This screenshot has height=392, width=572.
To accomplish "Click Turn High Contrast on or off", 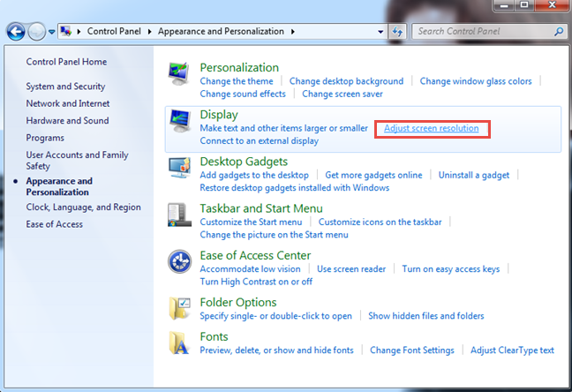I will click(256, 282).
